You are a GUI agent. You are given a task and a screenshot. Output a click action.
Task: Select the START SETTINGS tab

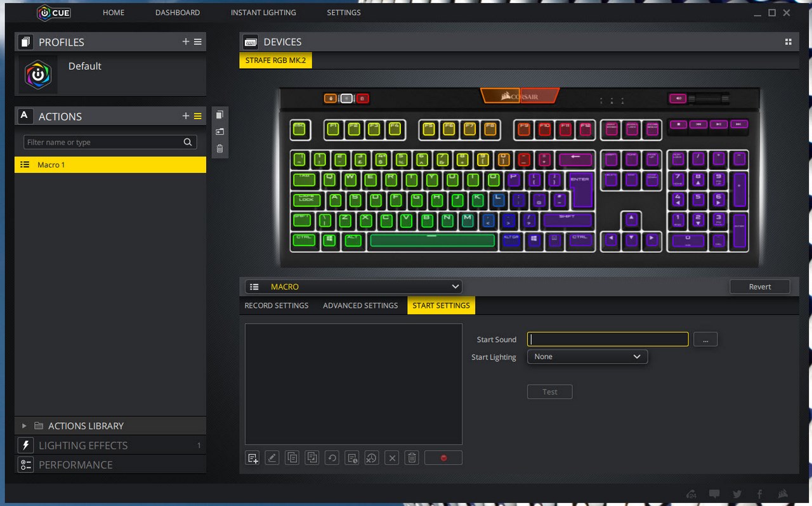tap(441, 306)
